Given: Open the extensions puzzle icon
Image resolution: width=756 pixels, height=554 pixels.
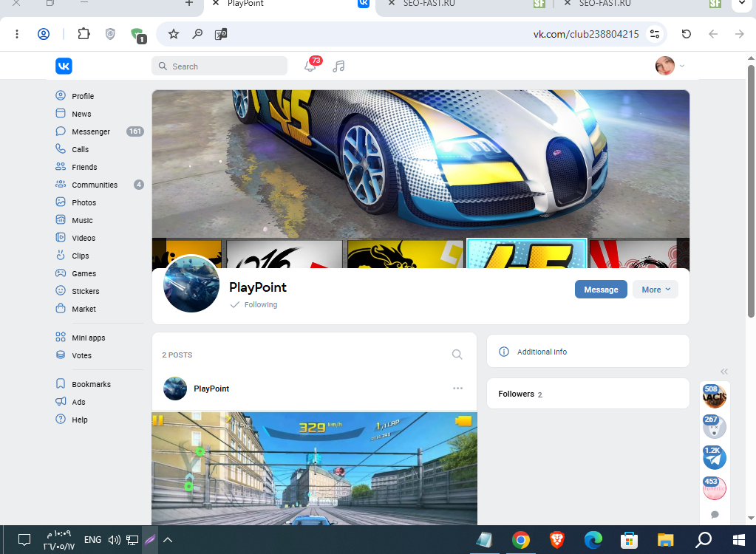Looking at the screenshot, I should 84,34.
